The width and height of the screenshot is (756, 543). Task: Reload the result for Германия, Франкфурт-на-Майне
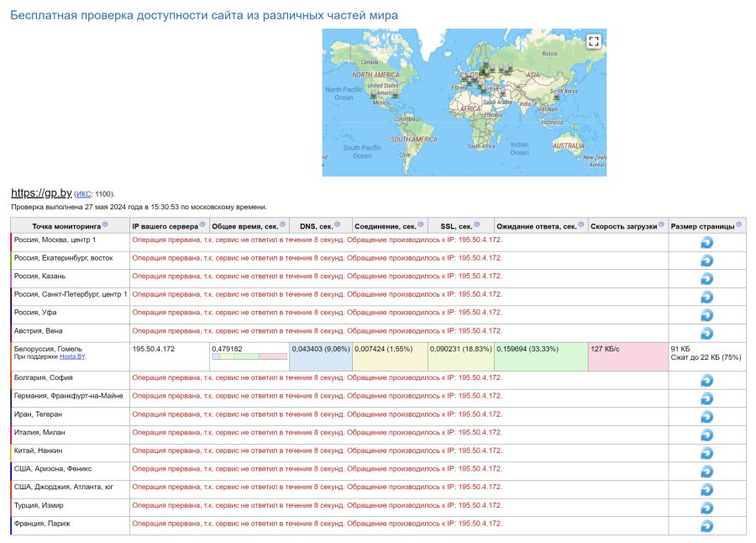[x=706, y=398]
